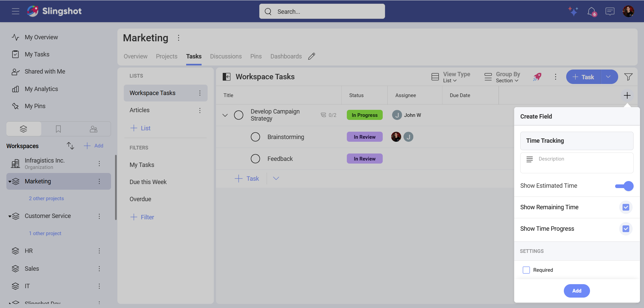Uncheck Show Remaining Time checkbox
Image resolution: width=644 pixels, height=308 pixels.
(x=626, y=207)
